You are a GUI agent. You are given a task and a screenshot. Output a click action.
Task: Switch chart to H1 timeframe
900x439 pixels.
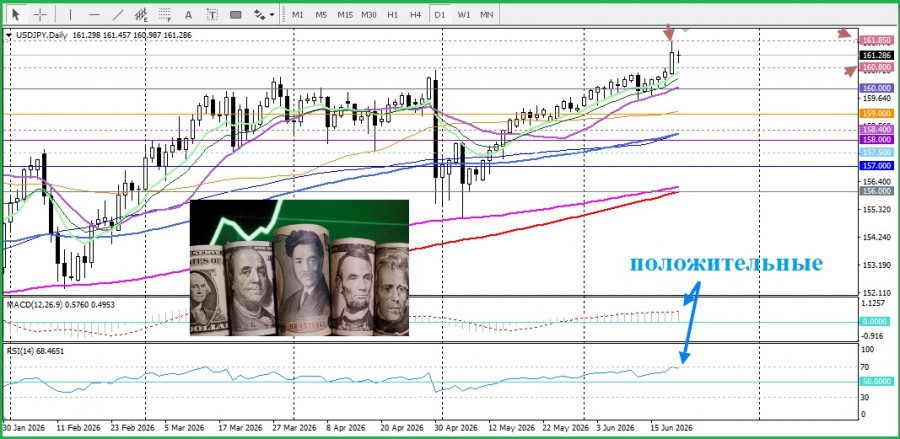pos(393,15)
